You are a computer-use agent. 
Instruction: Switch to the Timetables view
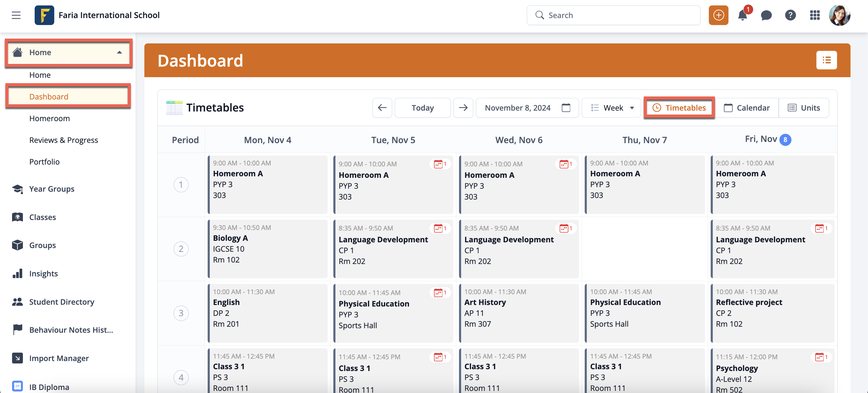pyautogui.click(x=679, y=108)
